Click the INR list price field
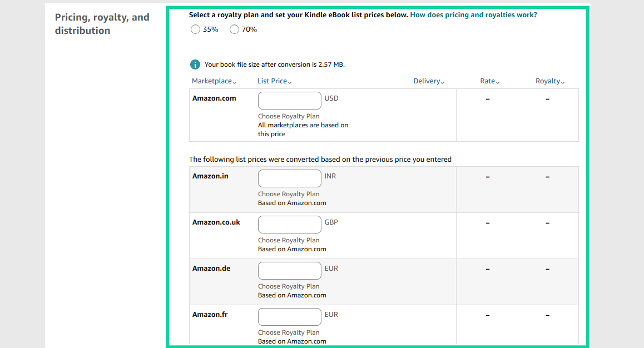 [289, 178]
